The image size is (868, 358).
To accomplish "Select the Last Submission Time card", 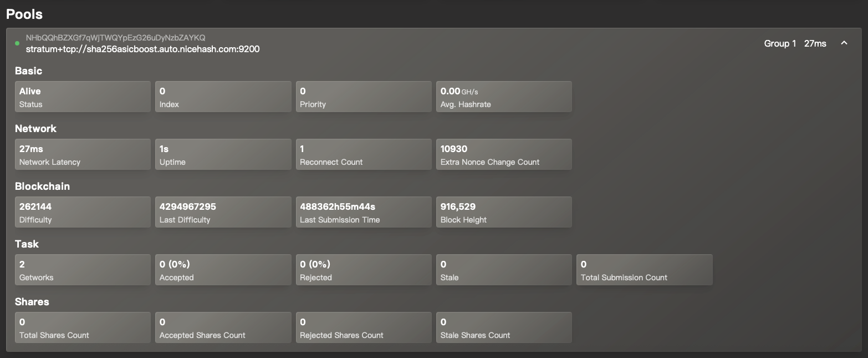I will [x=363, y=212].
